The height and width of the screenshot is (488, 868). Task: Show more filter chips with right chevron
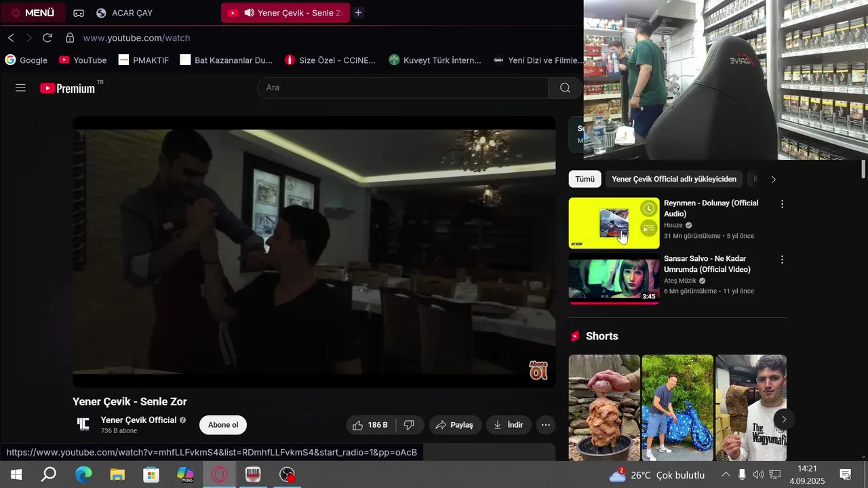pos(773,179)
